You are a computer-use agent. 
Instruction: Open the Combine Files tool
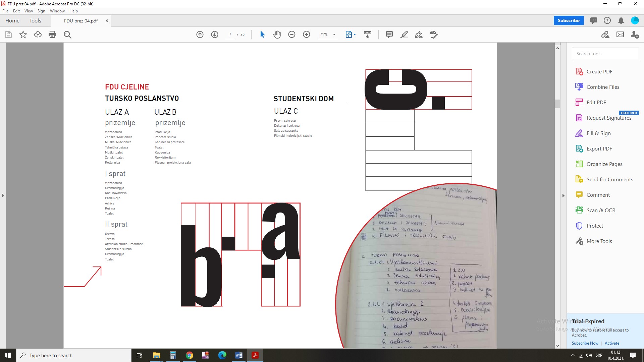603,87
